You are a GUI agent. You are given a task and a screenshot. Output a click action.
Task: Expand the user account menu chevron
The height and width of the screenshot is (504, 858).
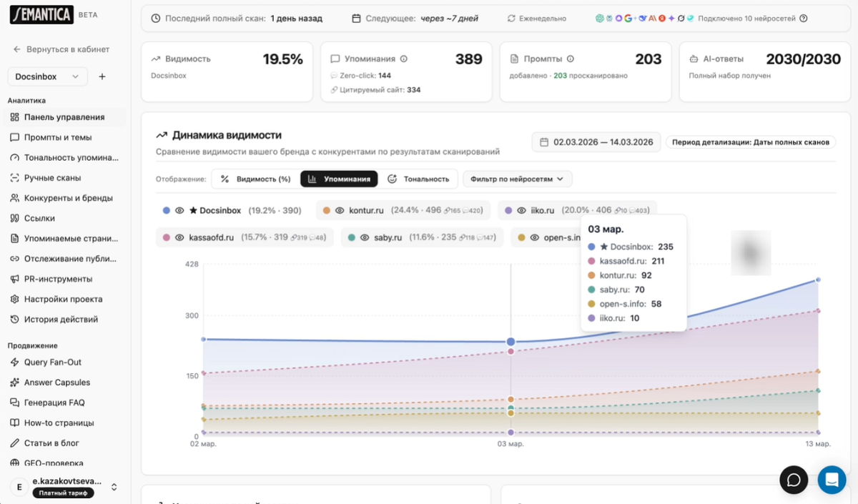tap(114, 487)
